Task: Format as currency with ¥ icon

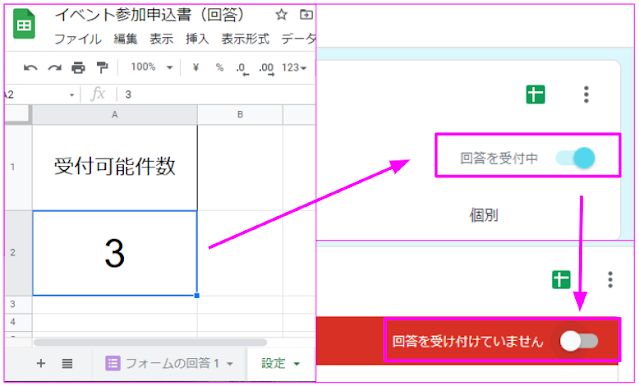Action: 196,67
